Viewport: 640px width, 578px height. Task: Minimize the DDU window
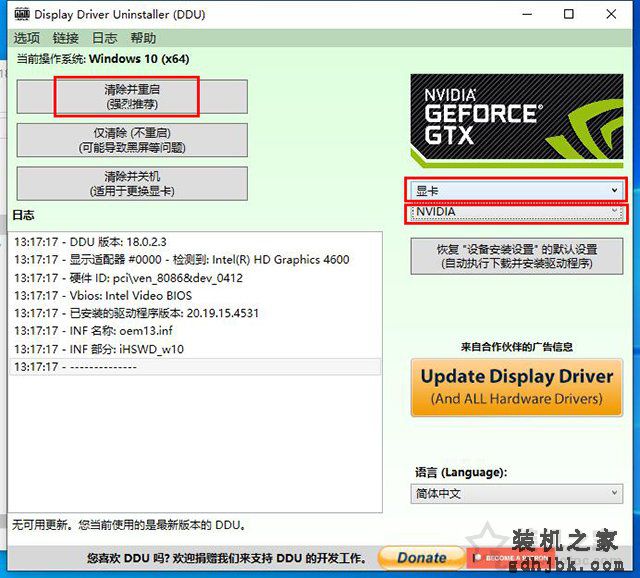527,14
